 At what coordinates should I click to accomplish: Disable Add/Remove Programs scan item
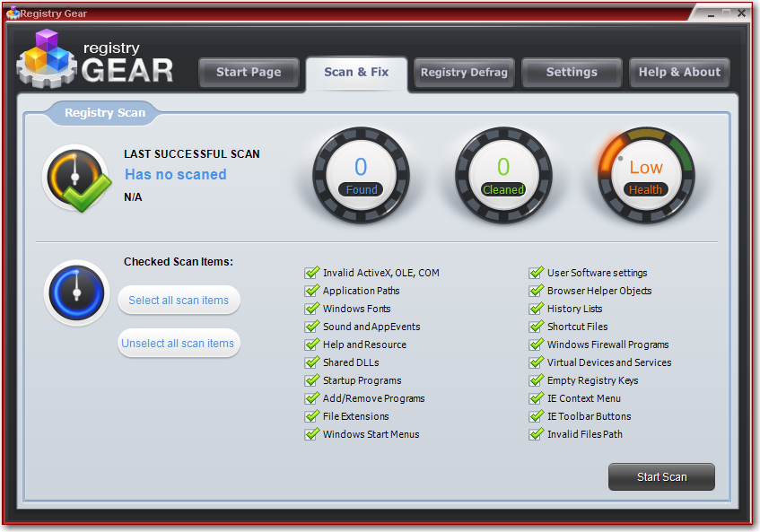pyautogui.click(x=312, y=398)
